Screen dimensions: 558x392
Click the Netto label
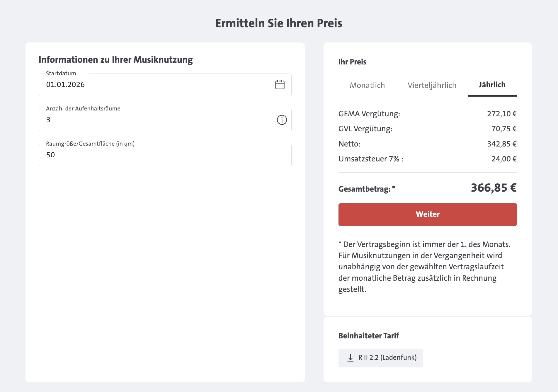click(x=349, y=144)
